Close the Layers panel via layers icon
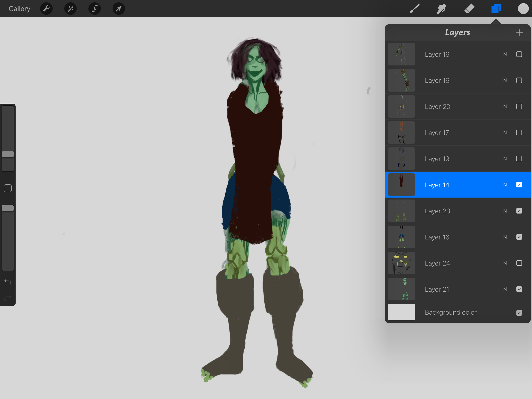 pyautogui.click(x=496, y=9)
